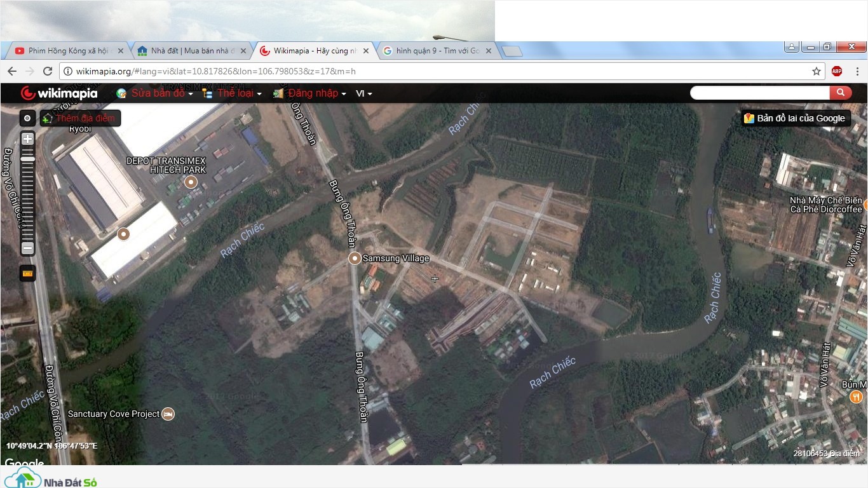Image resolution: width=868 pixels, height=488 pixels.
Task: Click the Wikimapia search input field
Action: pos(760,93)
